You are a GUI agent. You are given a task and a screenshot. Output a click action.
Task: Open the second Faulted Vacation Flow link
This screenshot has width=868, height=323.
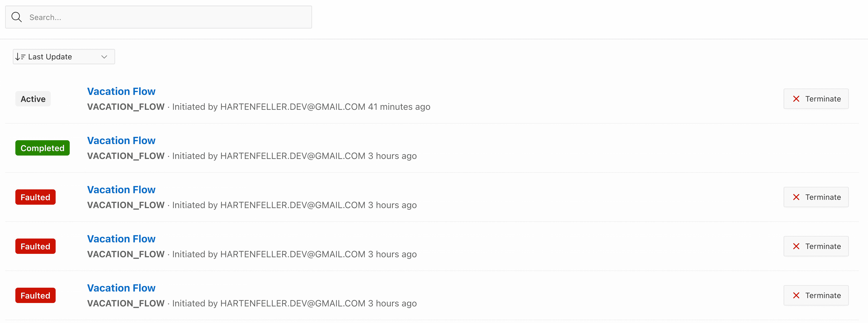121,239
